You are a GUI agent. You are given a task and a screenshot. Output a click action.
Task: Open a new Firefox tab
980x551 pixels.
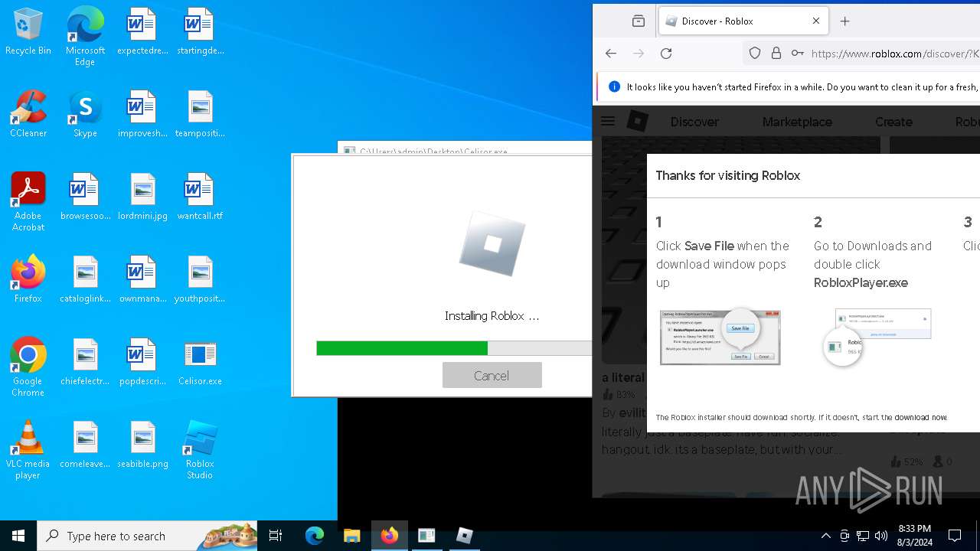(x=844, y=21)
